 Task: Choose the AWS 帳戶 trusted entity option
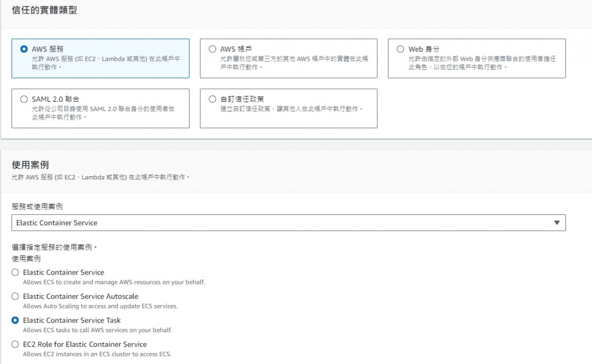pyautogui.click(x=213, y=49)
